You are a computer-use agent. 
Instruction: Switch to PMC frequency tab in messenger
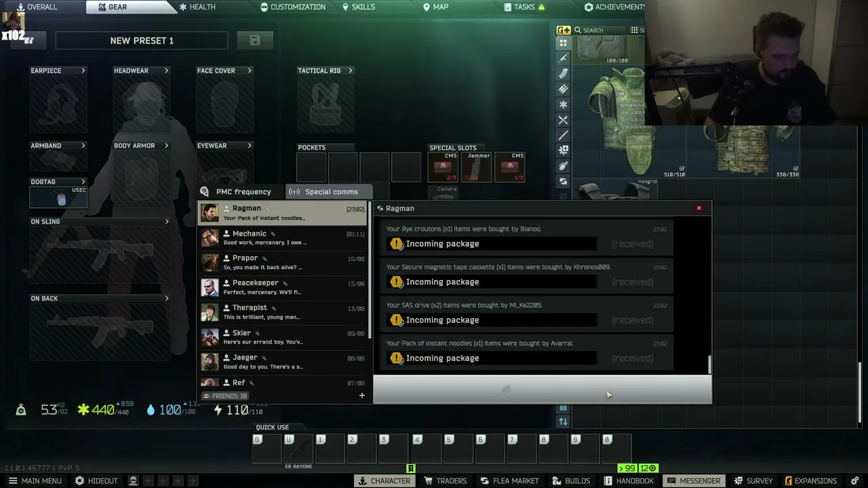(x=237, y=192)
